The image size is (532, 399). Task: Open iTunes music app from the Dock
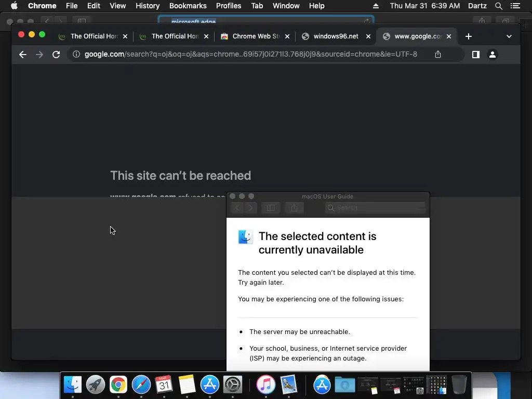click(x=265, y=384)
